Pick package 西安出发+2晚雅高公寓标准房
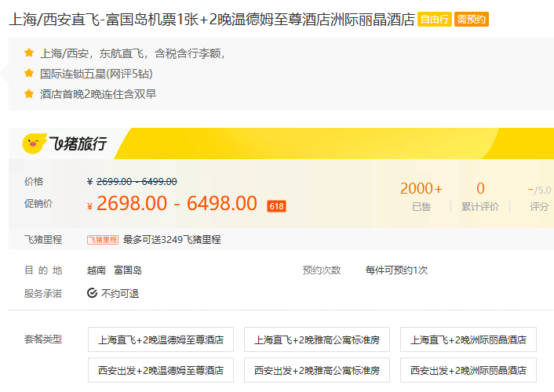 [x=317, y=370]
